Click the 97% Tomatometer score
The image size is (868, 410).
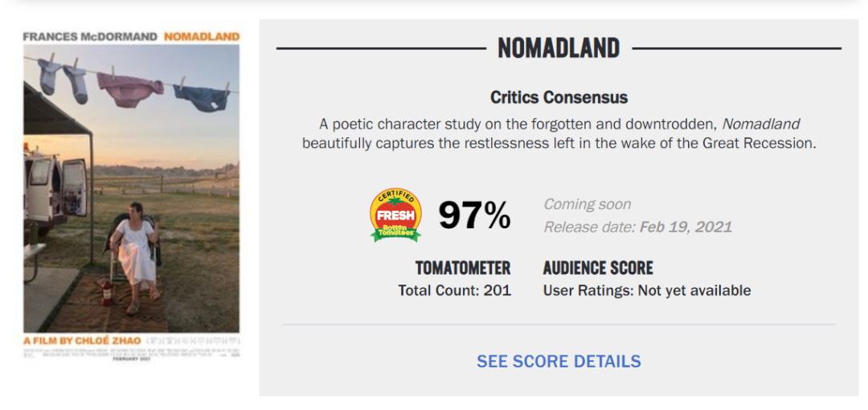(x=474, y=215)
